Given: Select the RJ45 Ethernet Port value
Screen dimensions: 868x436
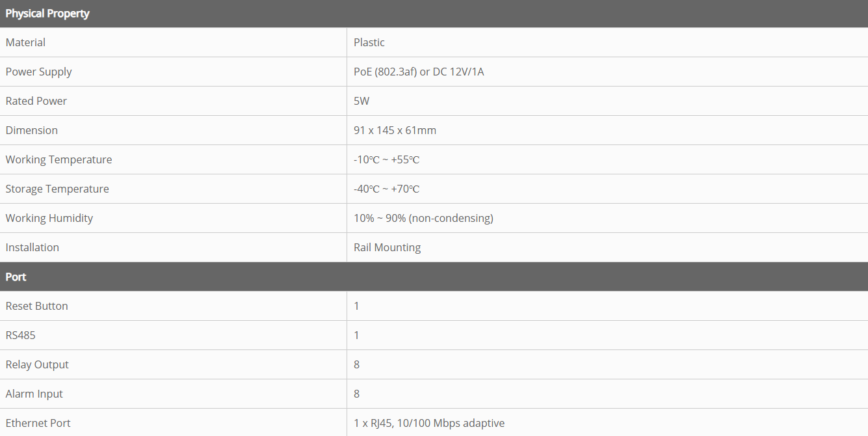Looking at the screenshot, I should click(x=428, y=423).
